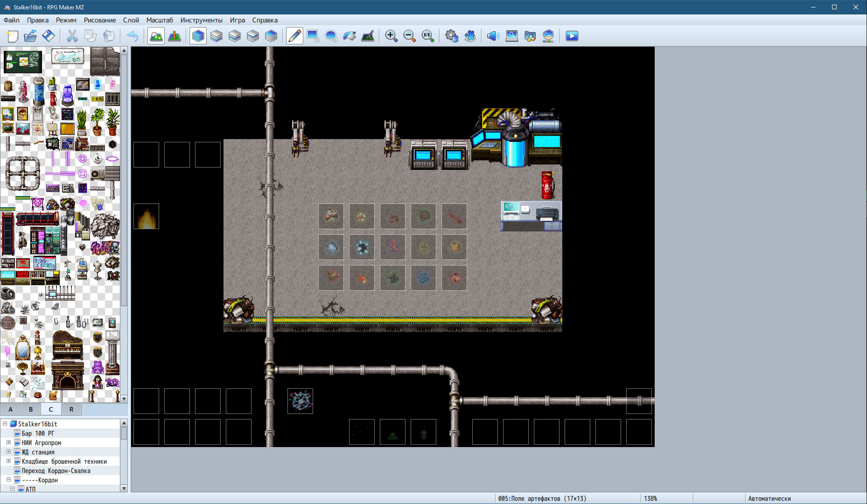Select the Pencil drawing tool
Image resolution: width=867 pixels, height=504 pixels.
tap(294, 36)
